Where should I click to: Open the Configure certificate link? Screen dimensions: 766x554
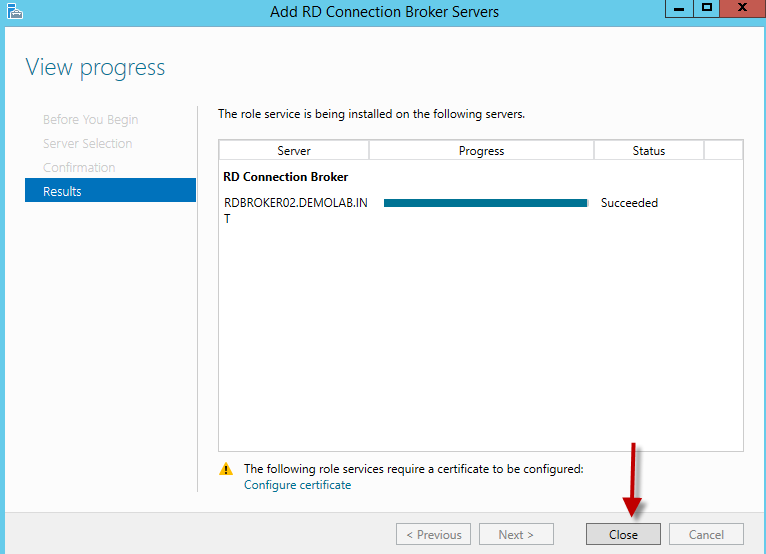(297, 485)
